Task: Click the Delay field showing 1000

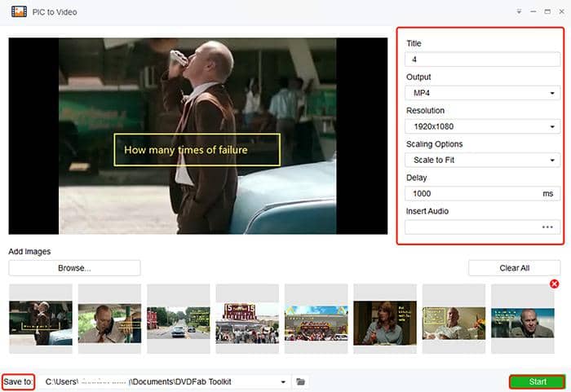Action: (483, 194)
